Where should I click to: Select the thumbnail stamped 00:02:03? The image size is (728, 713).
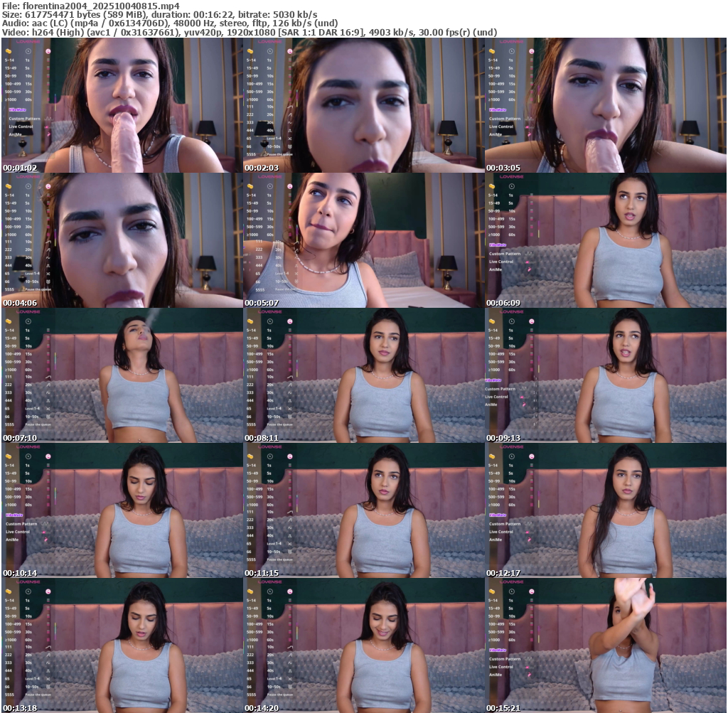click(x=363, y=104)
